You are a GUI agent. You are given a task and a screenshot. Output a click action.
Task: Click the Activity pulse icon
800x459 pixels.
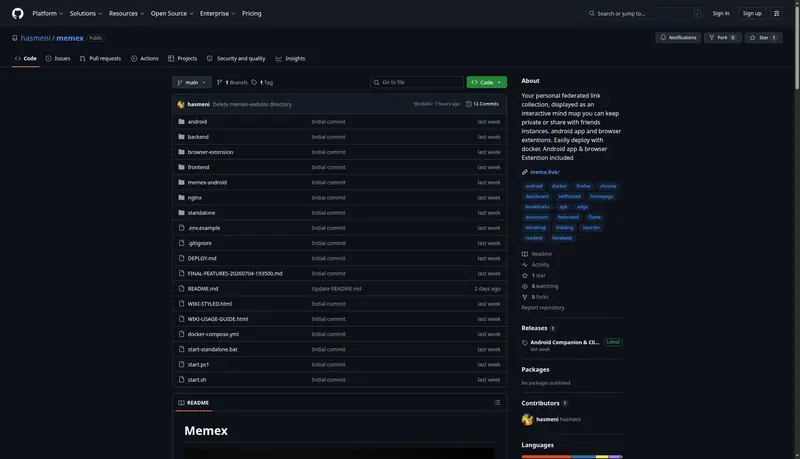coord(524,265)
